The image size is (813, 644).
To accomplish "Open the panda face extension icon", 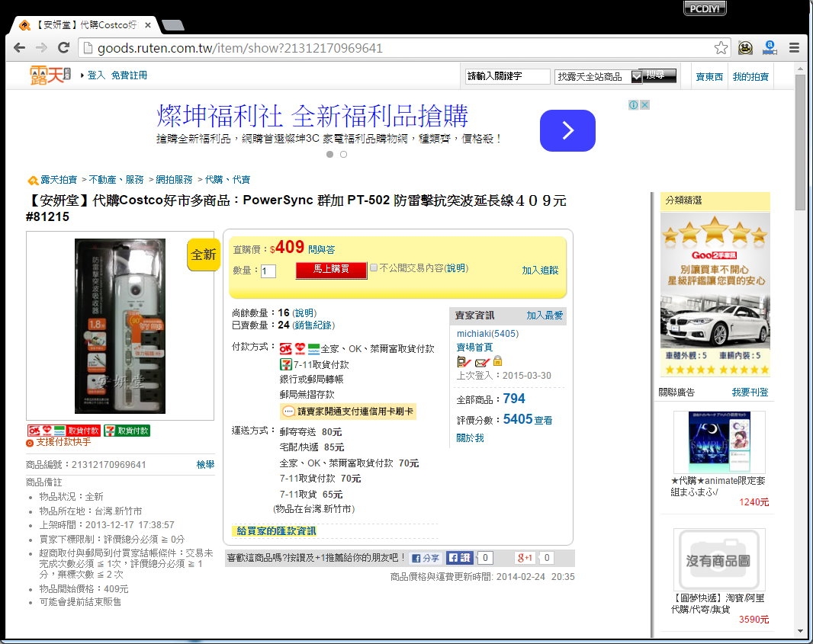I will pos(746,48).
